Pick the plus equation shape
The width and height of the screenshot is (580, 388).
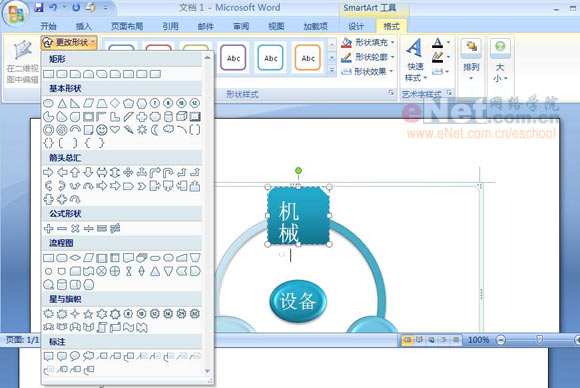[x=48, y=229]
